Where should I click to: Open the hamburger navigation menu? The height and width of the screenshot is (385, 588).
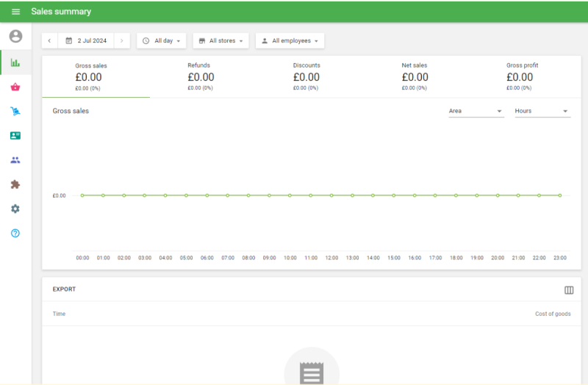point(15,12)
